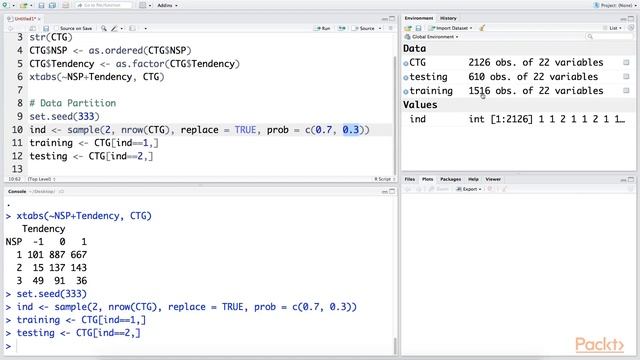
Task: Refresh the environment list
Action: click(x=631, y=28)
